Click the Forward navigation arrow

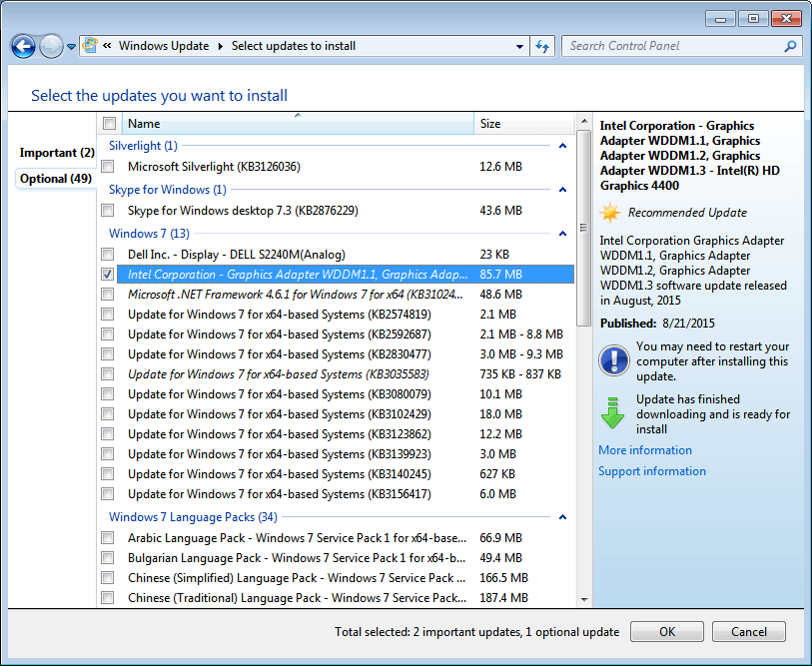[49, 46]
